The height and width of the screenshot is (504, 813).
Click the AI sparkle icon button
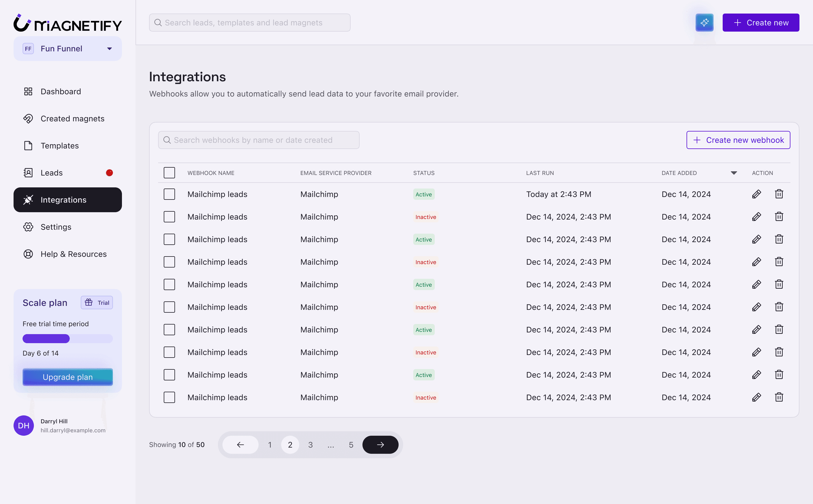(704, 23)
